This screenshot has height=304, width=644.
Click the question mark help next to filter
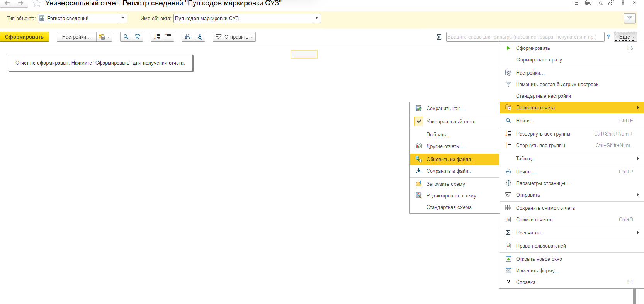click(608, 37)
